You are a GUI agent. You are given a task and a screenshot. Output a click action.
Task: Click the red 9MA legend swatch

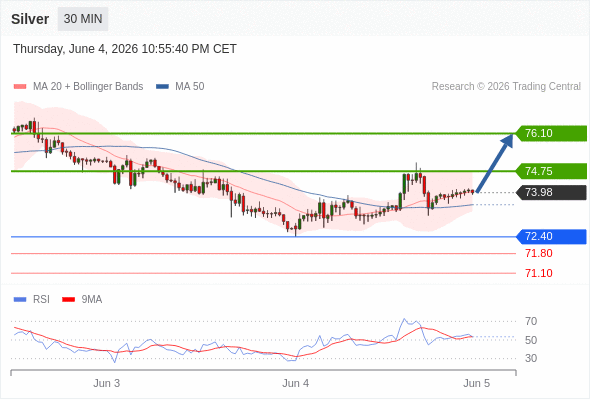point(68,300)
